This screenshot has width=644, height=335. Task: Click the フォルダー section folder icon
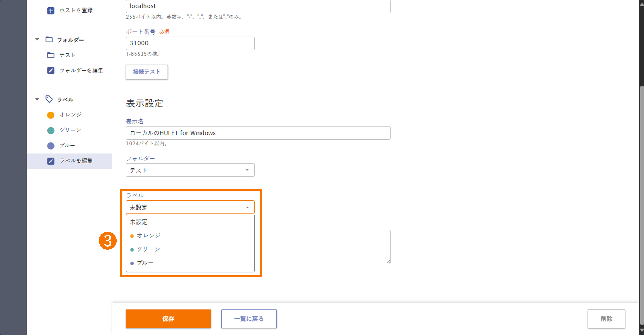49,39
